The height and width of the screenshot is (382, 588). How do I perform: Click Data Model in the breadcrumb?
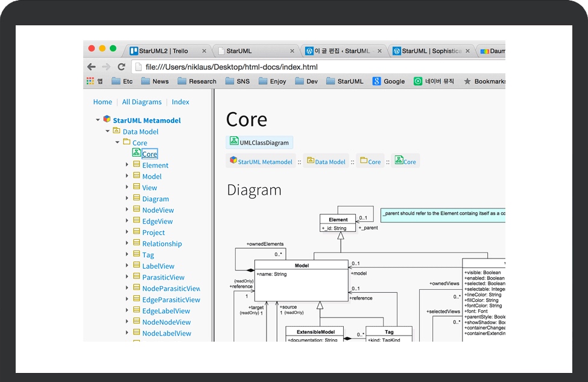pos(330,161)
